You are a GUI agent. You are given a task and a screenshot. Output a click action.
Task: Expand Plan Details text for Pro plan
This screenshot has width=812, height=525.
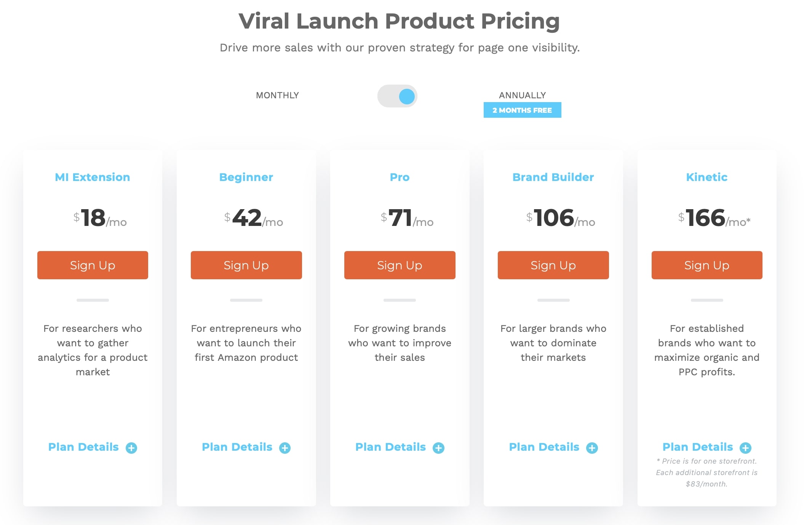point(390,447)
